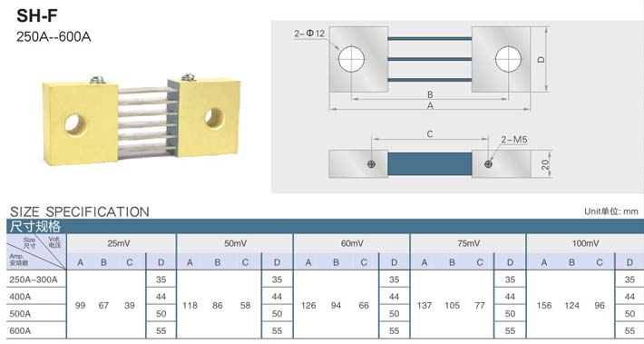Click the 2-Φ12 hole label in drawing
The width and height of the screenshot is (644, 344).
coord(309,34)
